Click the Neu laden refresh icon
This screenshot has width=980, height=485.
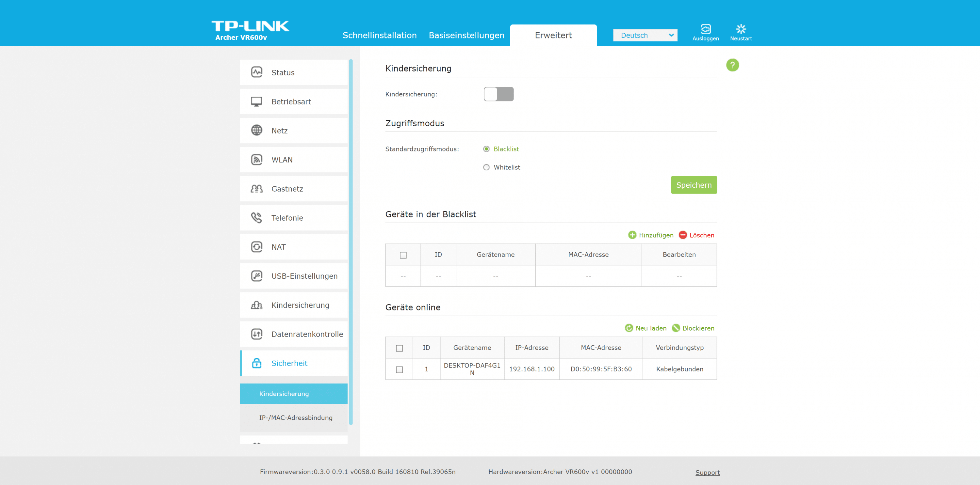coord(629,328)
